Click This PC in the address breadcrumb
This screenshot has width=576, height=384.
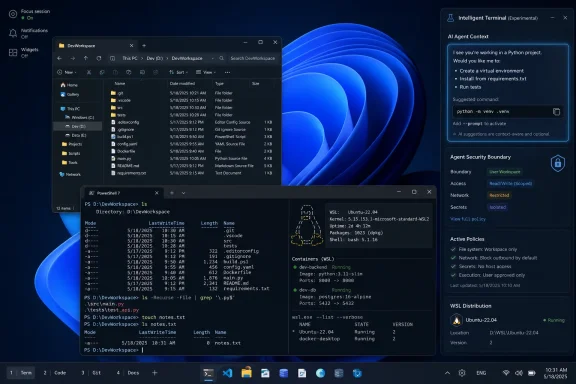coord(129,58)
